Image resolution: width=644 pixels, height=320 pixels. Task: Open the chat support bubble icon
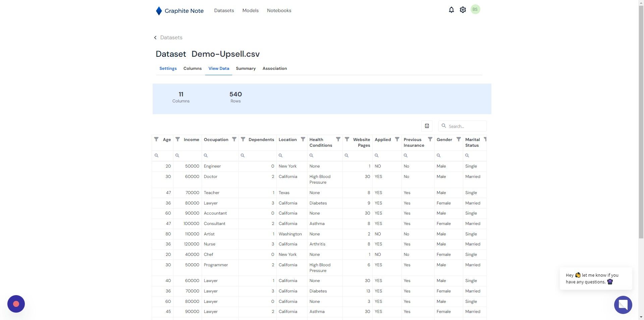pyautogui.click(x=623, y=305)
